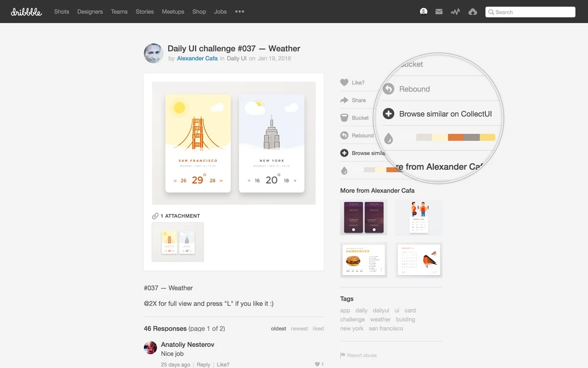Click the 'Jan 19, 2016' date
Screen dimensions: 588x368
274,58
